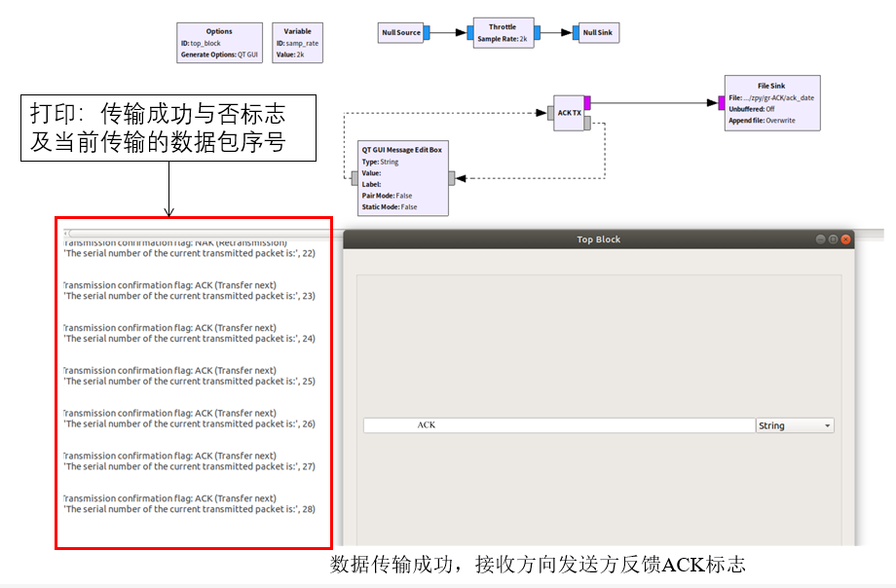Select the Options block
This screenshot has height=588, width=896.
219,44
